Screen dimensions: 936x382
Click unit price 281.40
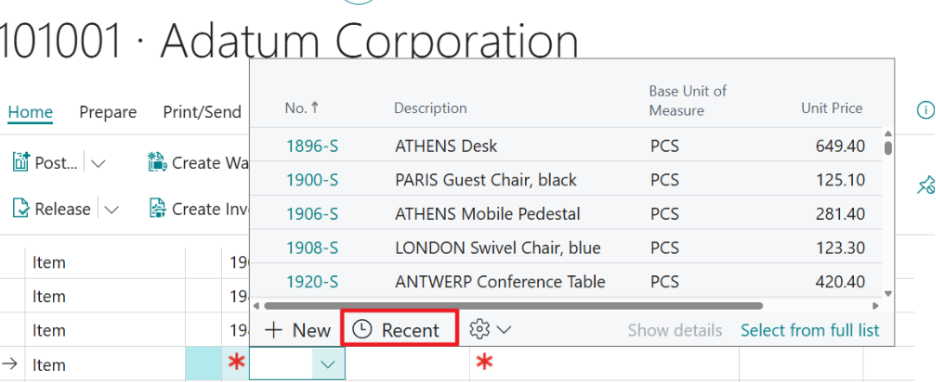tap(840, 214)
